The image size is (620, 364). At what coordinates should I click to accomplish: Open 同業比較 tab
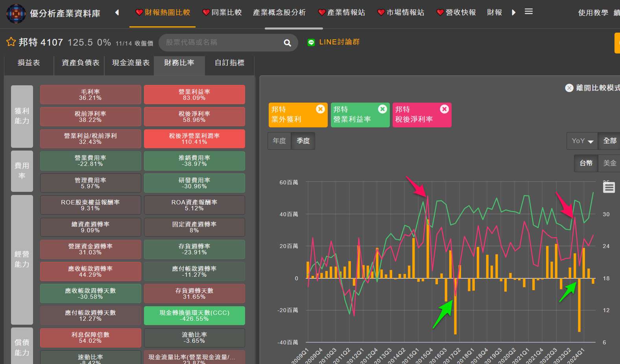pyautogui.click(x=222, y=13)
